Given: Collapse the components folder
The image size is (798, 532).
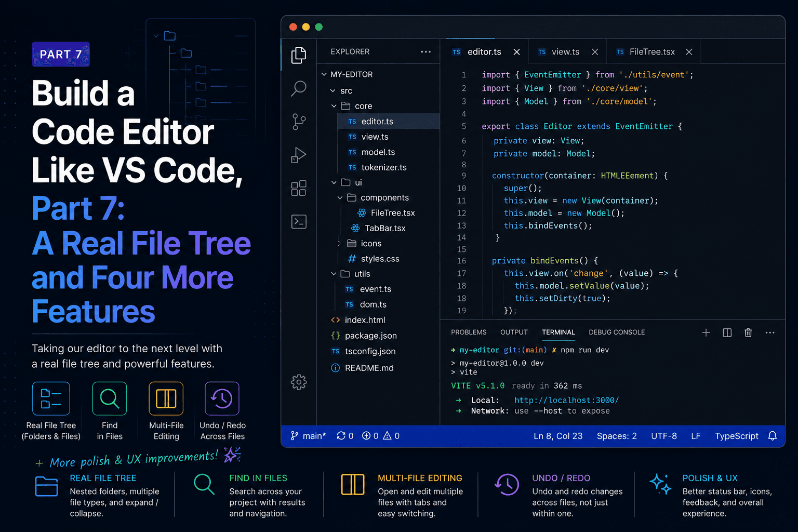Looking at the screenshot, I should [340, 198].
